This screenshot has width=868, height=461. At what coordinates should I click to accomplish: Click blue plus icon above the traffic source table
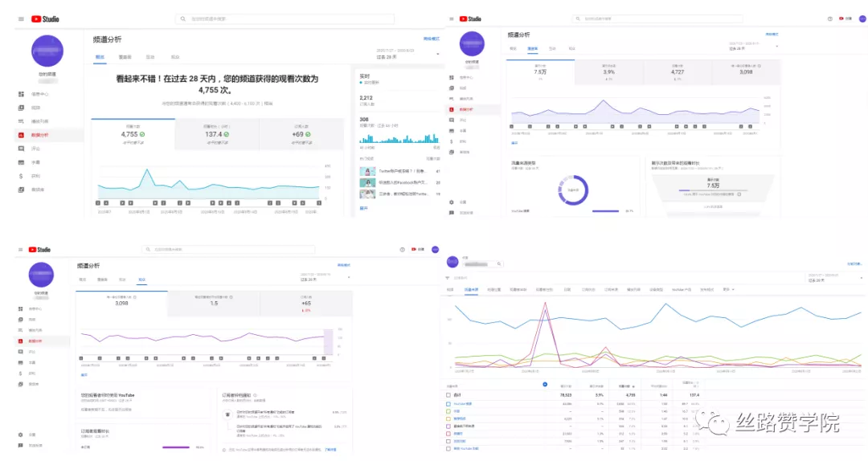[545, 384]
